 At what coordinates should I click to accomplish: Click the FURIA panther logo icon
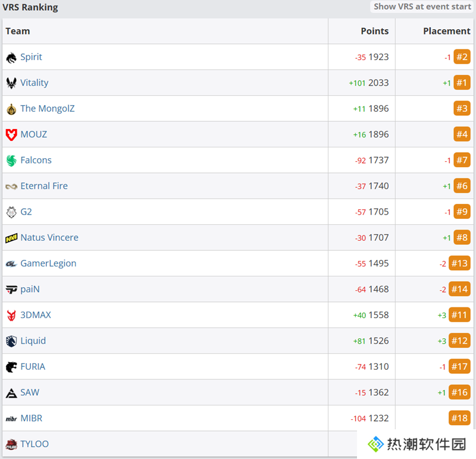[x=11, y=367]
